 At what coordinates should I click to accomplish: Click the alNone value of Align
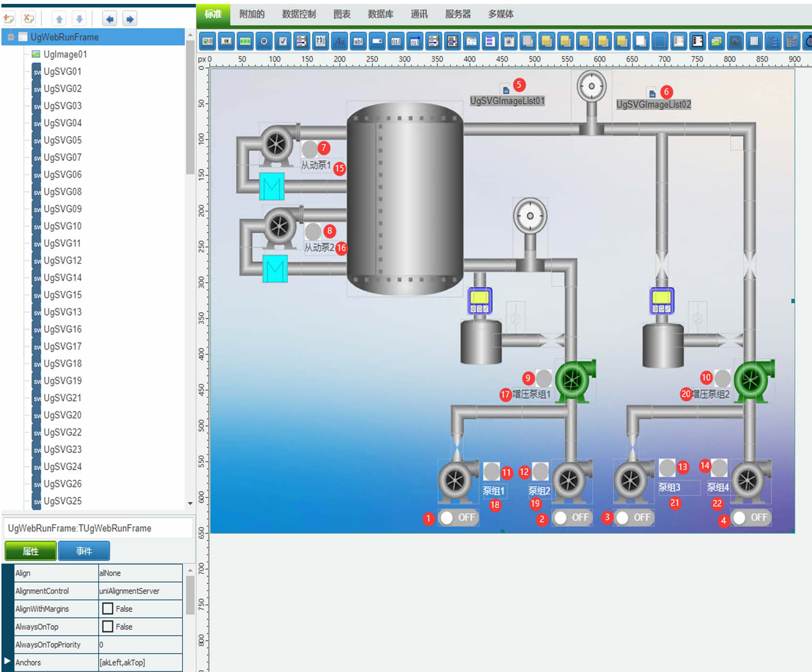point(140,573)
